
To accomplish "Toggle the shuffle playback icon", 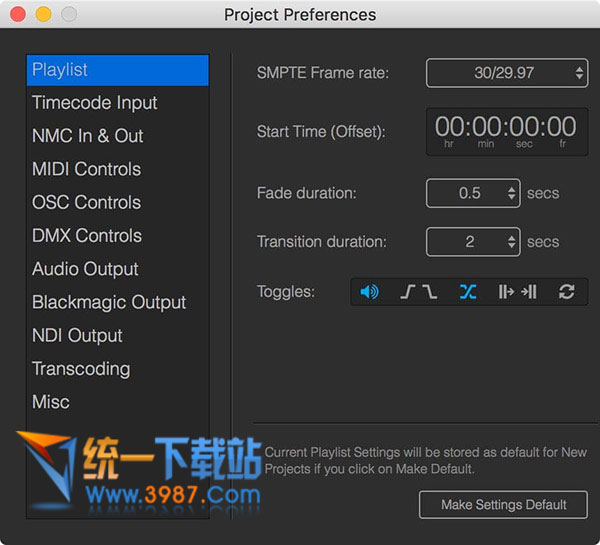I will 468,292.
